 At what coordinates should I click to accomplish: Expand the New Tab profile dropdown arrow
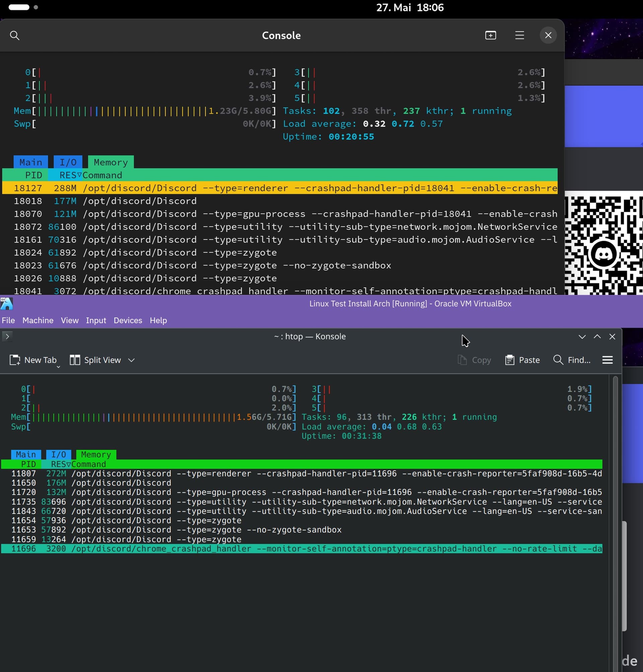click(x=58, y=367)
